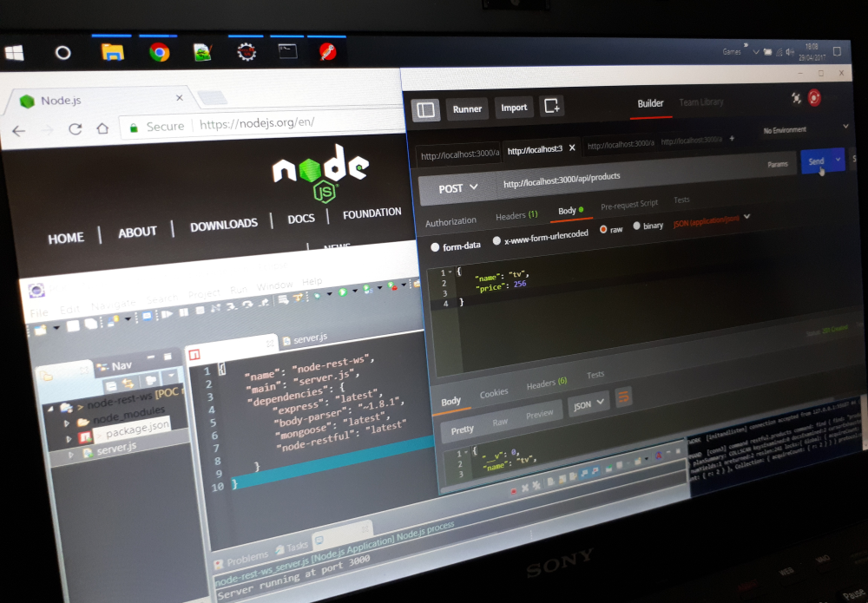868x603 pixels.
Task: Open Google Chrome from the taskbar
Action: pos(160,52)
